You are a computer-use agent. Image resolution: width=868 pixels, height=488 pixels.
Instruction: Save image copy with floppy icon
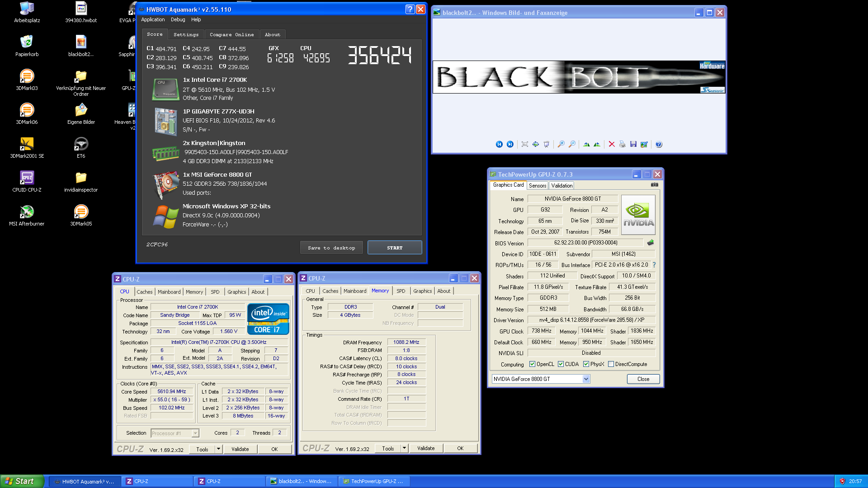[633, 144]
